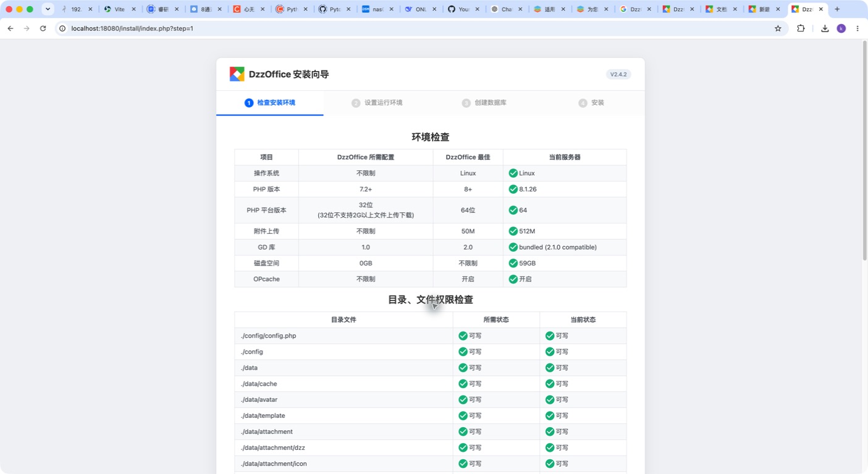The height and width of the screenshot is (474, 868).
Task: Click the 50M optimal upload cell
Action: point(468,231)
